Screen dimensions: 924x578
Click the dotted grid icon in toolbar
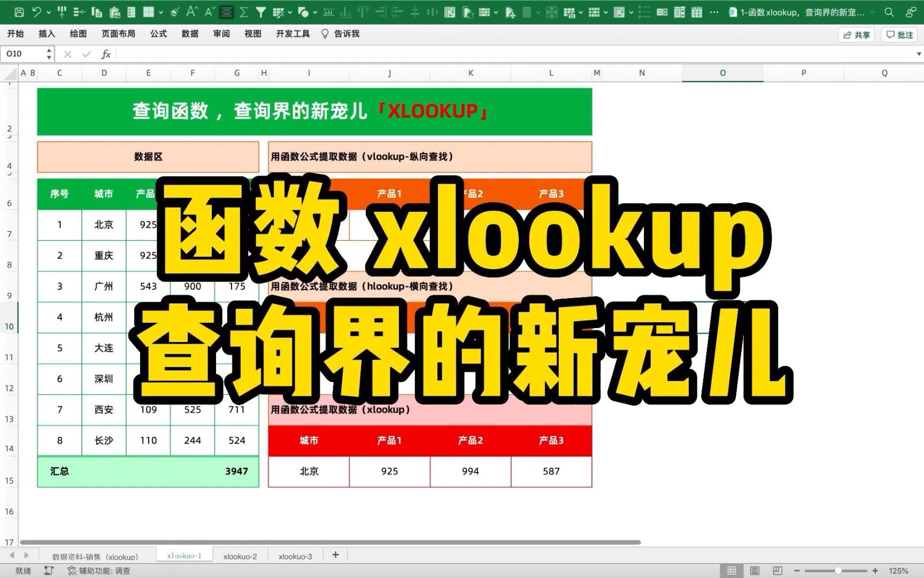tap(594, 12)
